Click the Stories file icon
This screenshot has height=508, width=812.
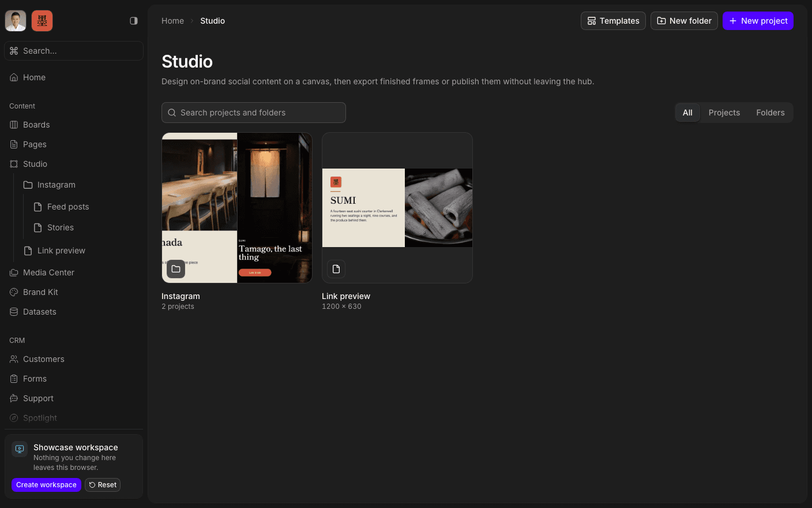click(x=37, y=227)
